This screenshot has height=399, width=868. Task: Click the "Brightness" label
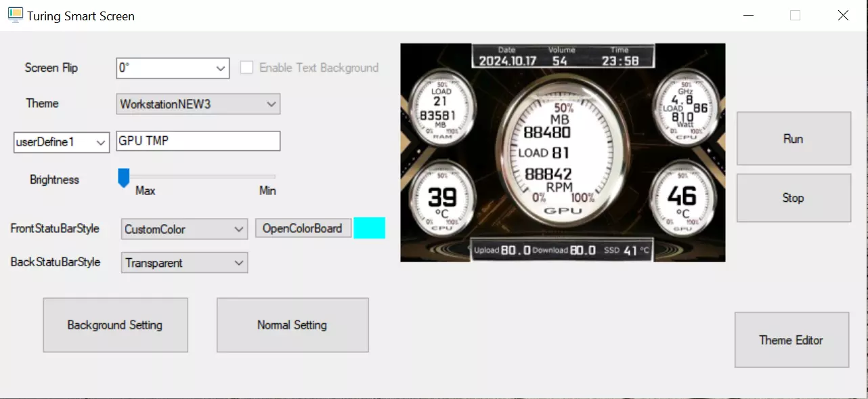(55, 180)
